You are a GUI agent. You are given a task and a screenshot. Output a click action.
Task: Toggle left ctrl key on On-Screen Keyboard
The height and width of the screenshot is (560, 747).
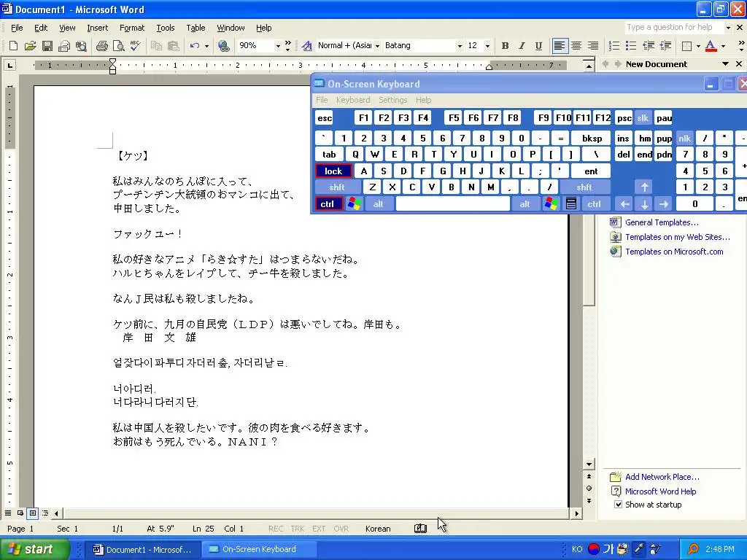[x=328, y=204]
